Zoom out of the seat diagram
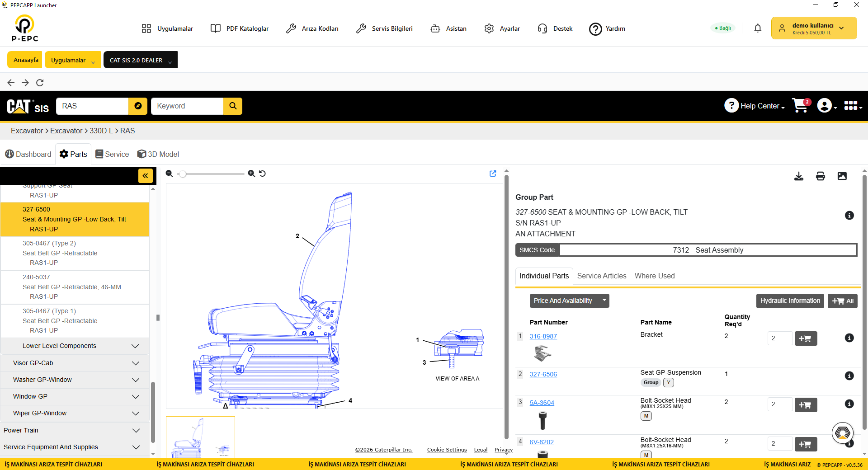Screen dimensions: 868x470 (169, 174)
